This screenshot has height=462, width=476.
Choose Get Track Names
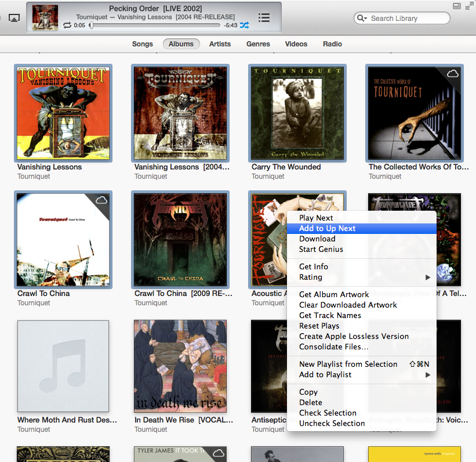point(362,316)
